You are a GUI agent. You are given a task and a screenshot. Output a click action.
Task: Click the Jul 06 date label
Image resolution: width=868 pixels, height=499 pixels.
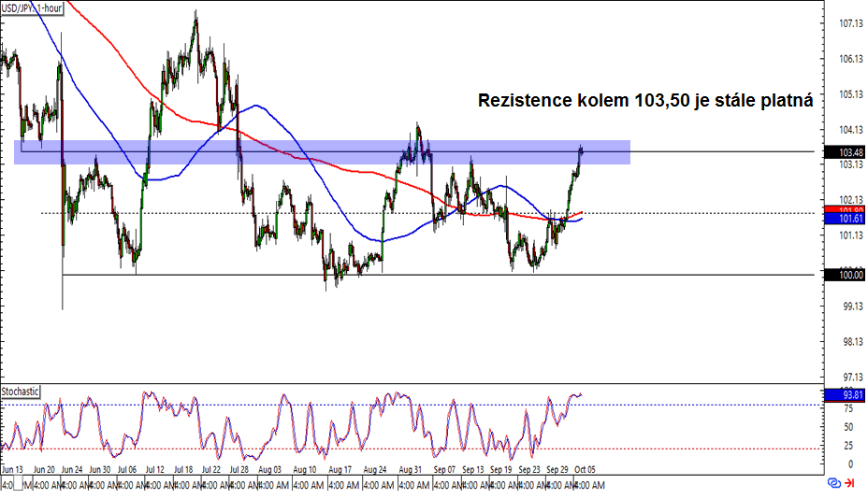(x=127, y=469)
